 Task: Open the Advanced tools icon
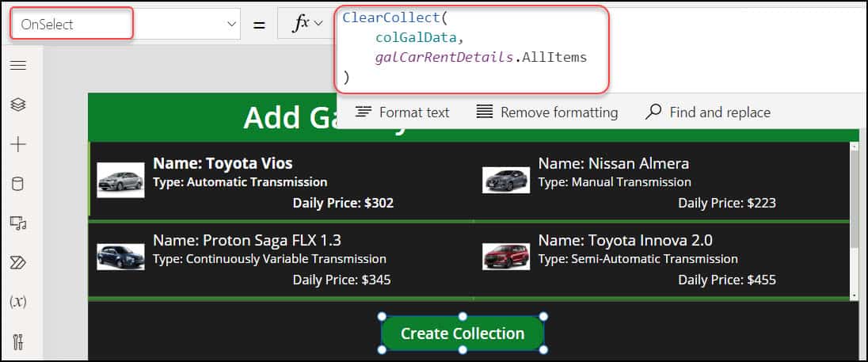18,341
